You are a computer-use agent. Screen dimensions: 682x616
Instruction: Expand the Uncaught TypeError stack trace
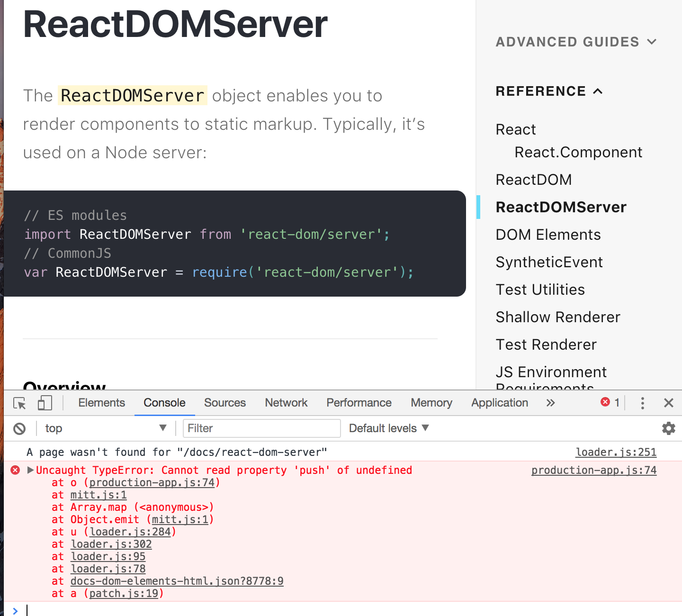tap(31, 470)
